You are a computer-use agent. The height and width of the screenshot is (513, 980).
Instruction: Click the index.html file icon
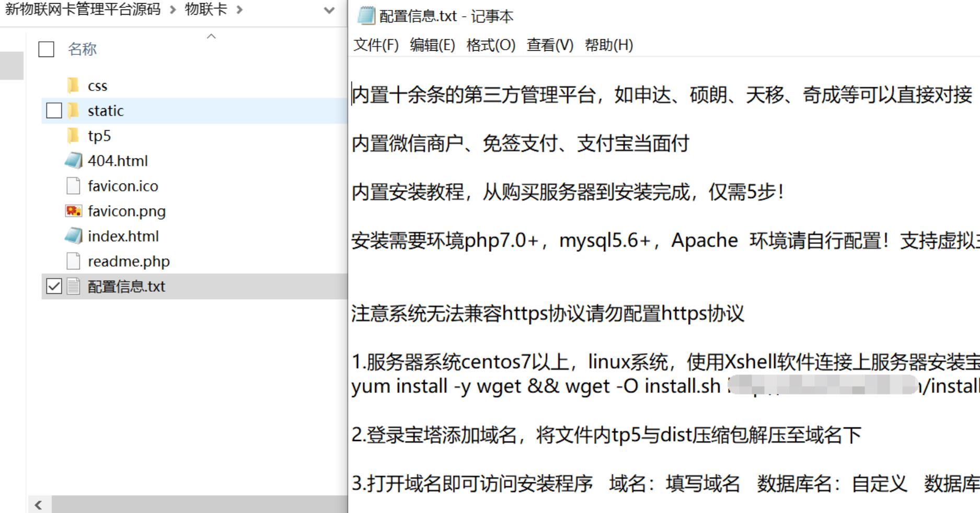(73, 236)
